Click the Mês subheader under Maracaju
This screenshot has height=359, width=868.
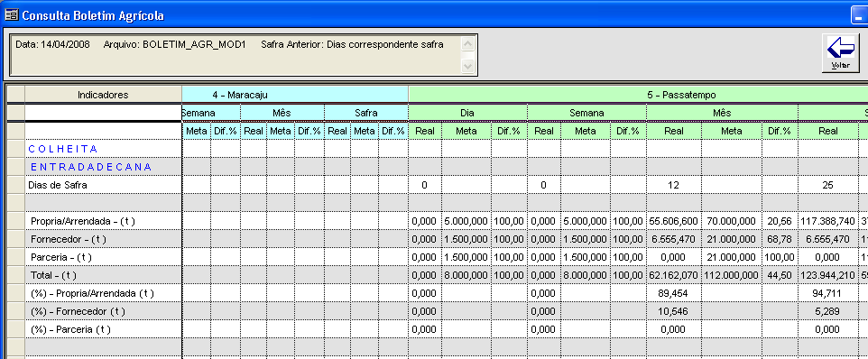[282, 113]
